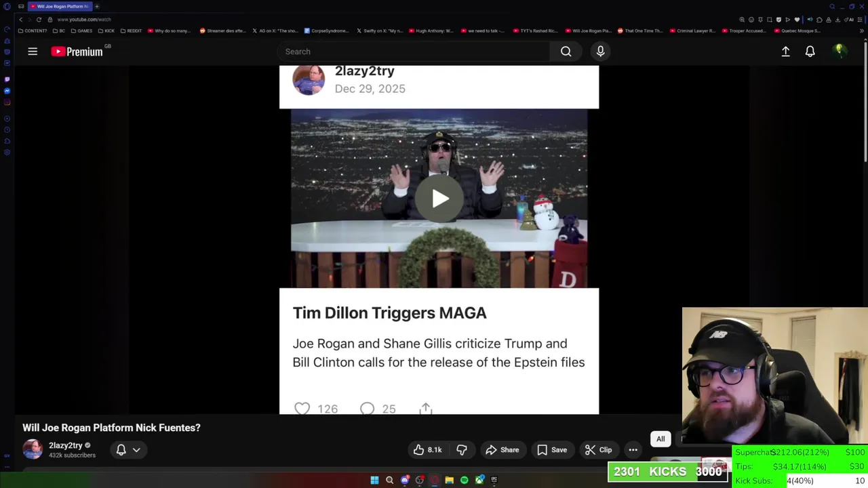Open 2lazy2try channel avatar below video
The image size is (868, 488).
pos(33,449)
